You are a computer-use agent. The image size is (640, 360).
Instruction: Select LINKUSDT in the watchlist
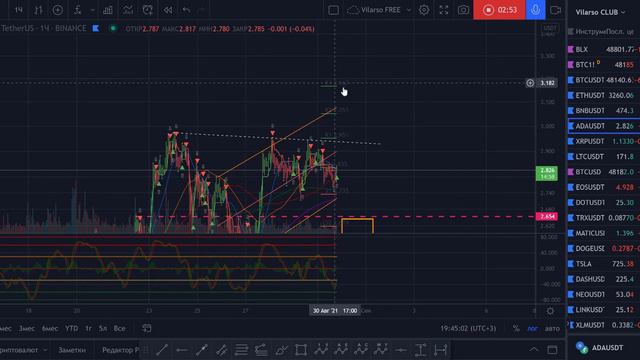point(604,309)
